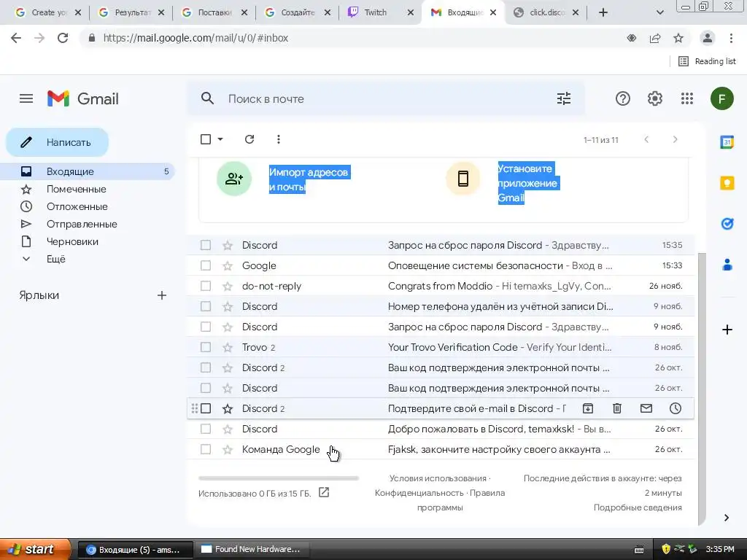
Task: Open select dropdown arrow next to checkbox
Action: click(x=220, y=139)
